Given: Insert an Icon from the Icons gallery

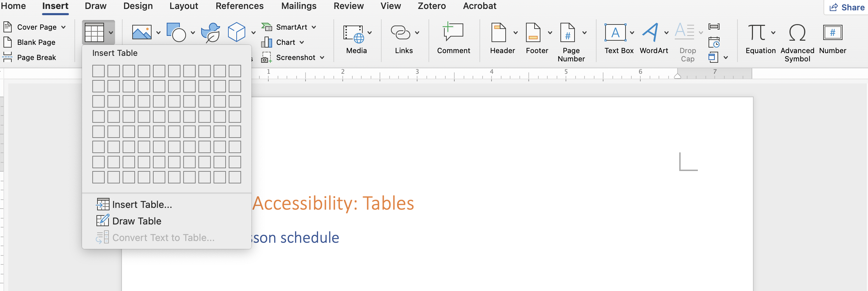Looking at the screenshot, I should tap(211, 32).
